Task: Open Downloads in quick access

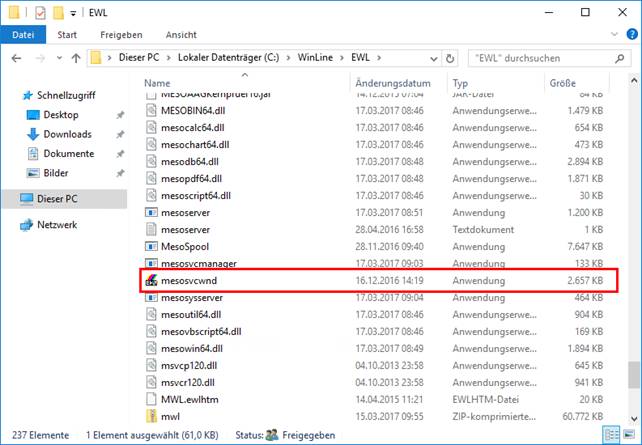Action: [67, 134]
